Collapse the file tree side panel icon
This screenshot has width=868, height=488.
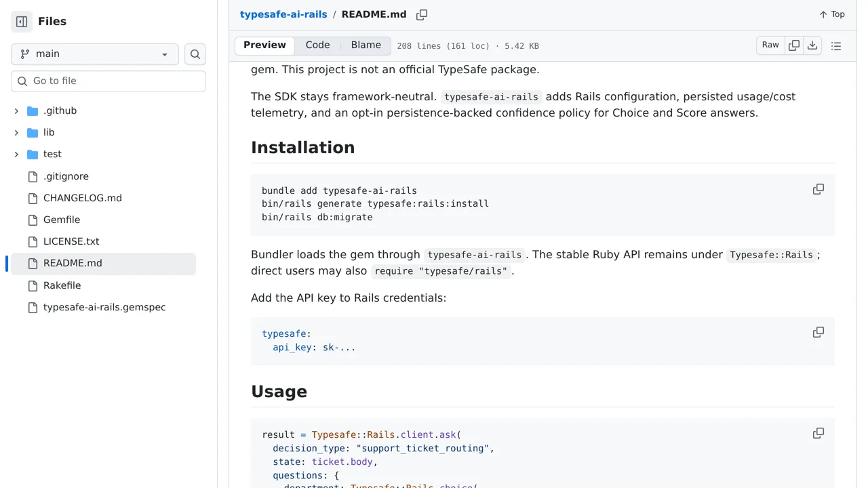(x=22, y=22)
